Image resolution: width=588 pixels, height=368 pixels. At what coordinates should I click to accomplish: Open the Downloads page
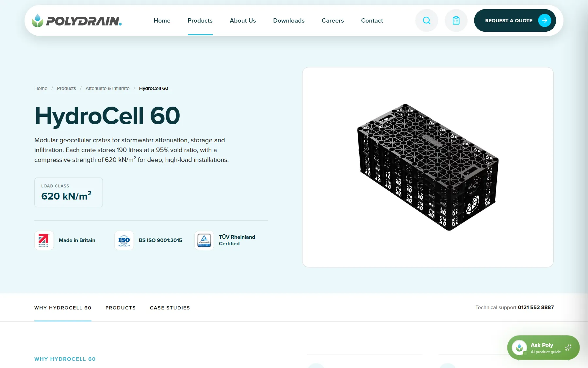point(289,21)
